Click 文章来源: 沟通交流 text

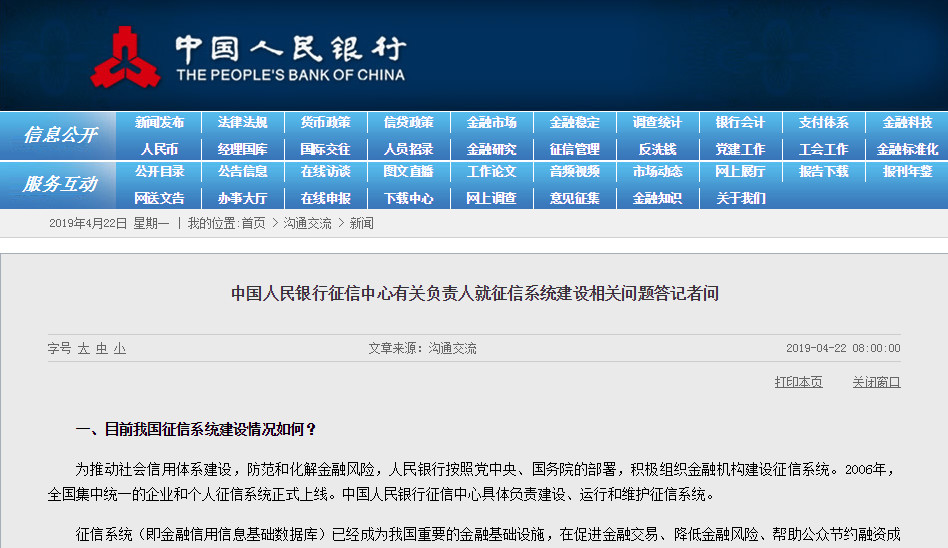422,348
